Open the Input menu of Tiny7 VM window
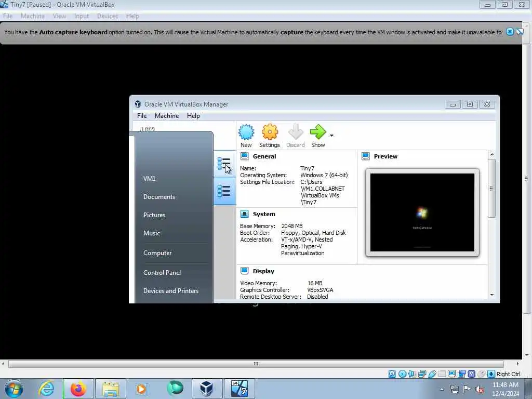This screenshot has width=532, height=399. pos(82,16)
